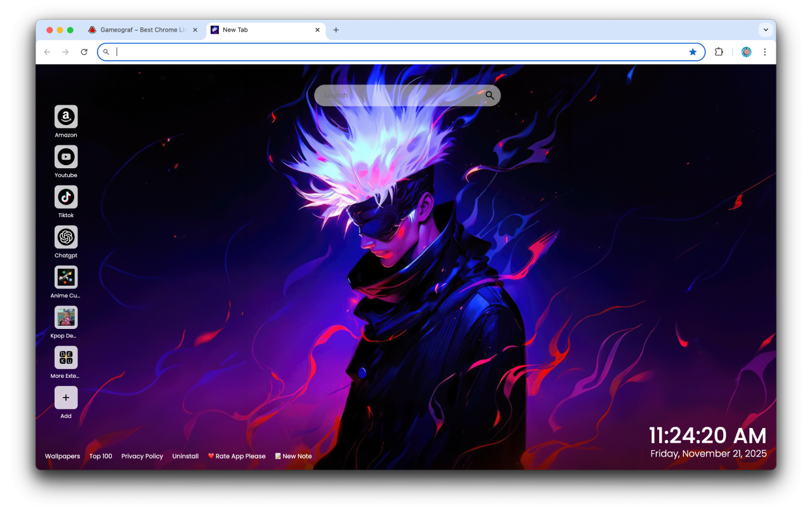Open the Extensions puzzle icon

[x=719, y=52]
